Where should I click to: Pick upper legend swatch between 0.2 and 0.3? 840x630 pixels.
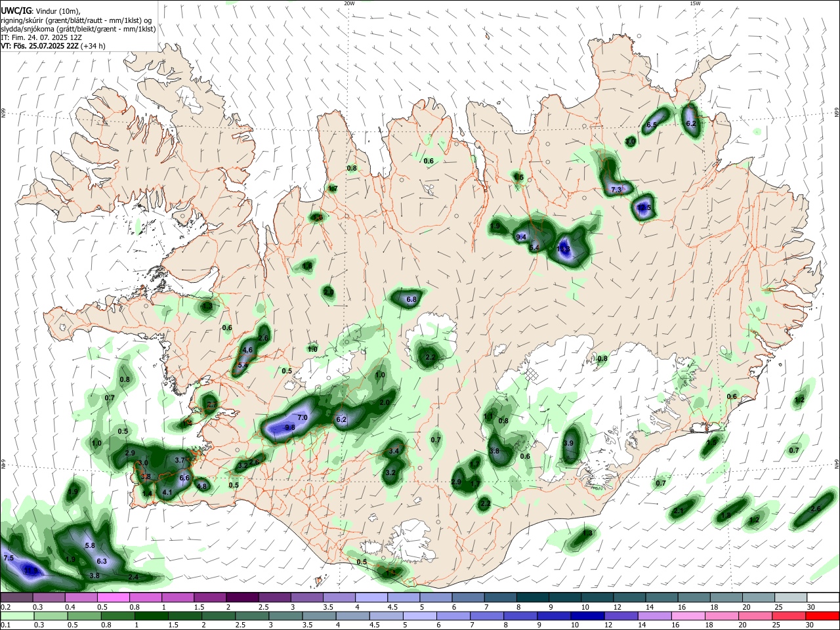16,597
